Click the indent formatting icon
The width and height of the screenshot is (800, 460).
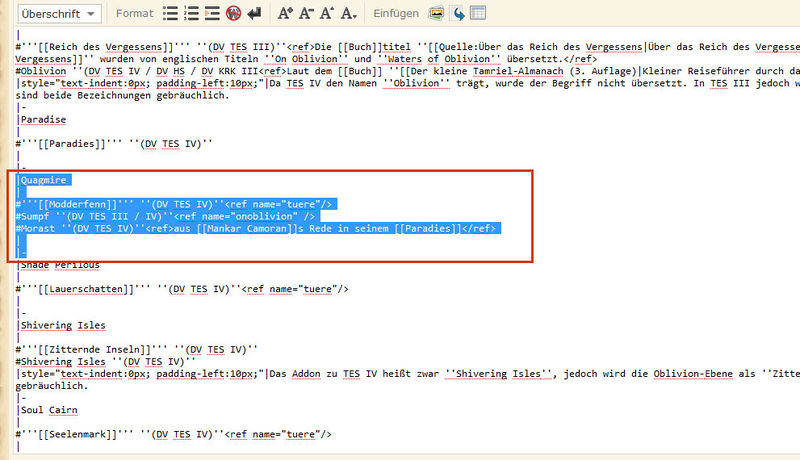(211, 13)
